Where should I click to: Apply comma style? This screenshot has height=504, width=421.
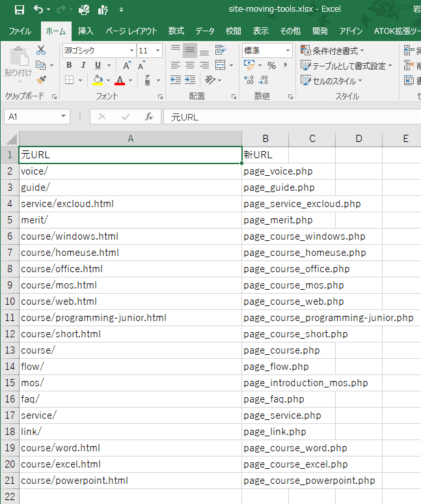tap(285, 65)
